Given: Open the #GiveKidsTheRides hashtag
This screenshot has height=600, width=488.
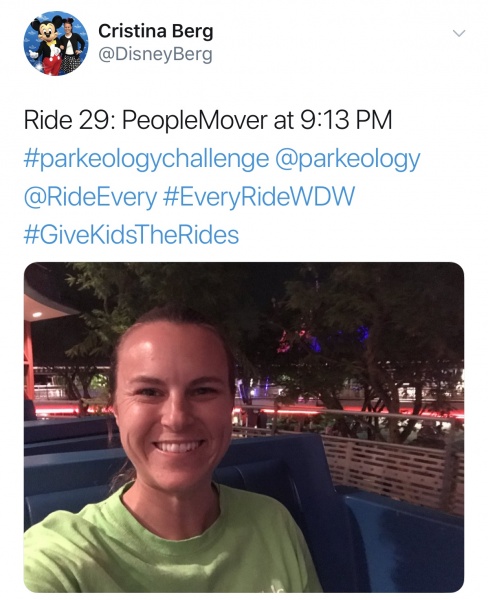Looking at the screenshot, I should point(131,234).
